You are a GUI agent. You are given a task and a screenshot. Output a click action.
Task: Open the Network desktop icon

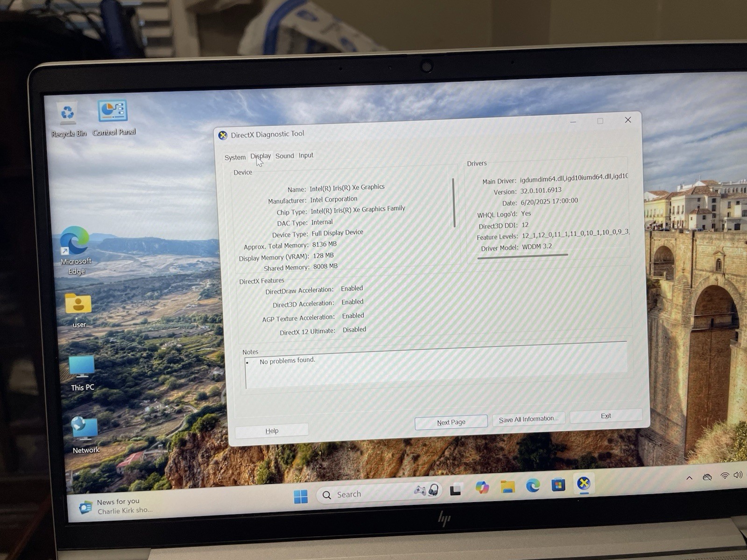[85, 435]
